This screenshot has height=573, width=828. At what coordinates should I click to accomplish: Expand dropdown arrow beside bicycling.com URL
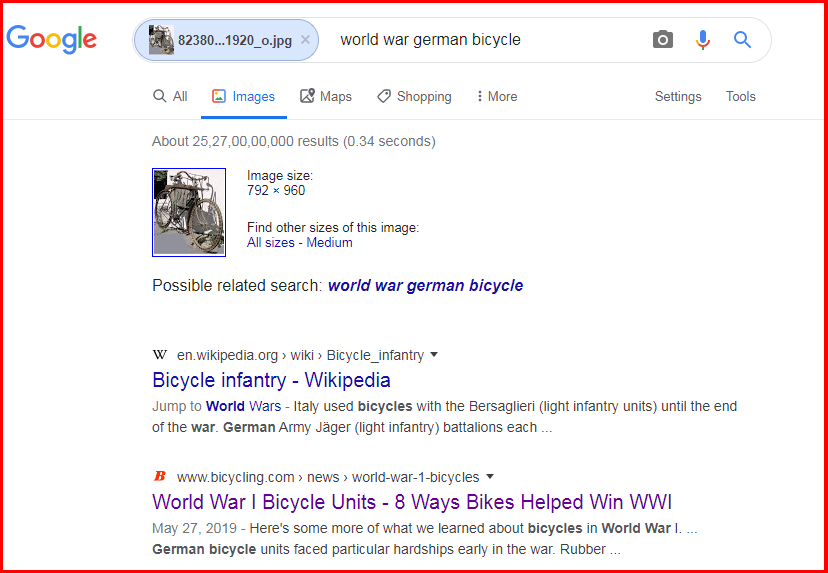tap(490, 477)
